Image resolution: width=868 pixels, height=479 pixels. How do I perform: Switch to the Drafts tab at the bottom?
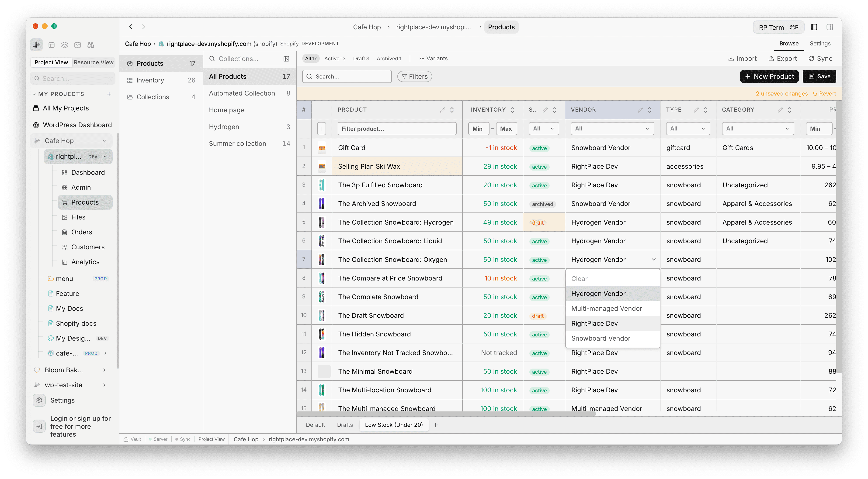[x=344, y=424]
